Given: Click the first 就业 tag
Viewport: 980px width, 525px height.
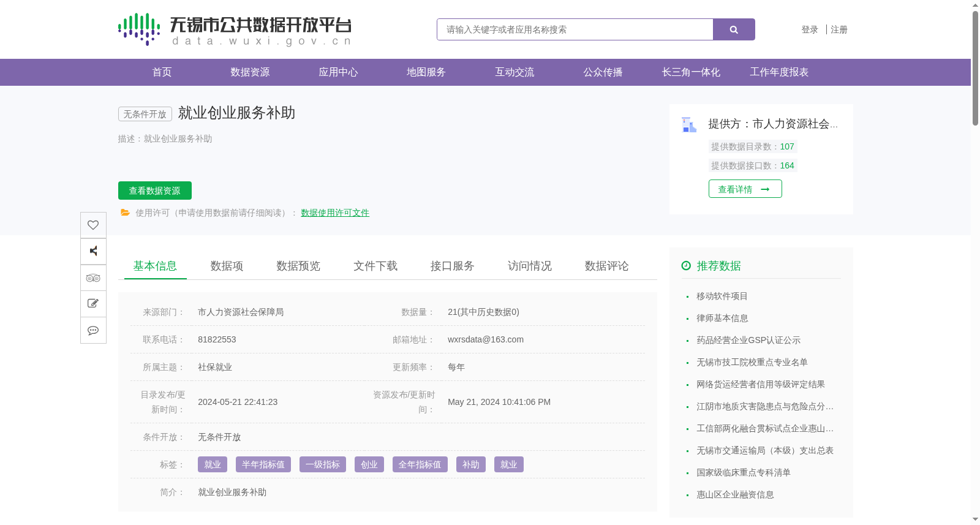Looking at the screenshot, I should point(213,464).
